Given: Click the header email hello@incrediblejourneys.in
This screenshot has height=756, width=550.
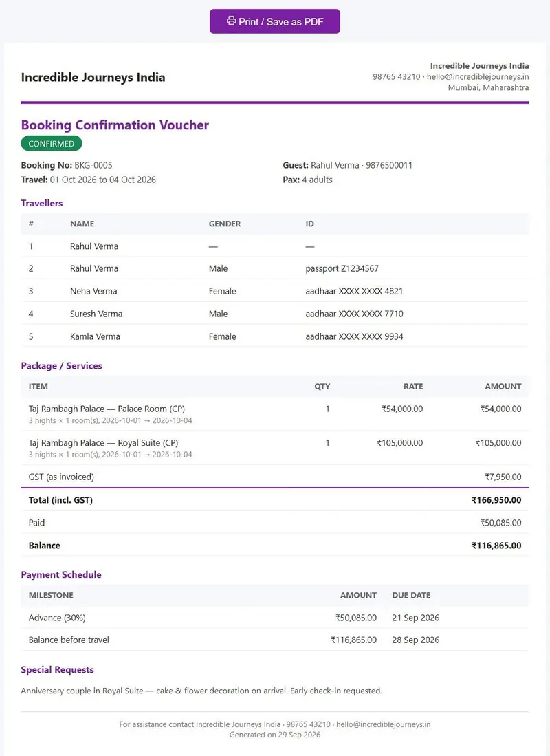Looking at the screenshot, I should point(478,76).
